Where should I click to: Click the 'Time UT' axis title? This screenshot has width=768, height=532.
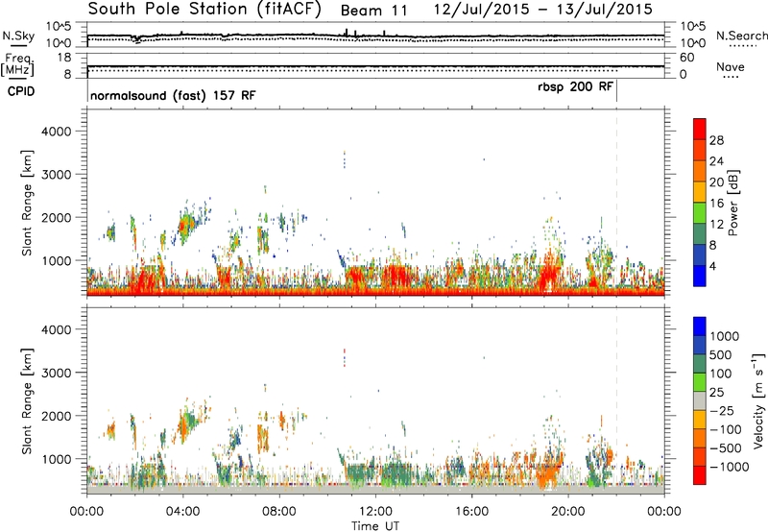tap(375, 526)
